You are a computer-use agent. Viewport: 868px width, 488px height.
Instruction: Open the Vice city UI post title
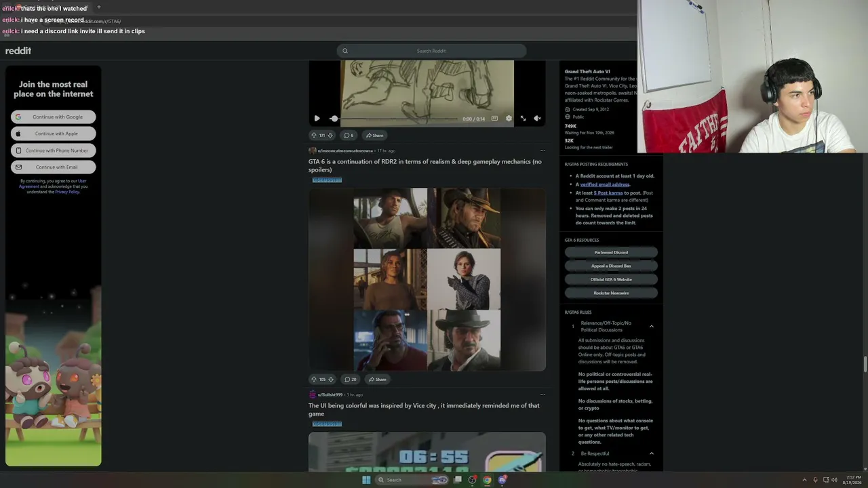[424, 409]
